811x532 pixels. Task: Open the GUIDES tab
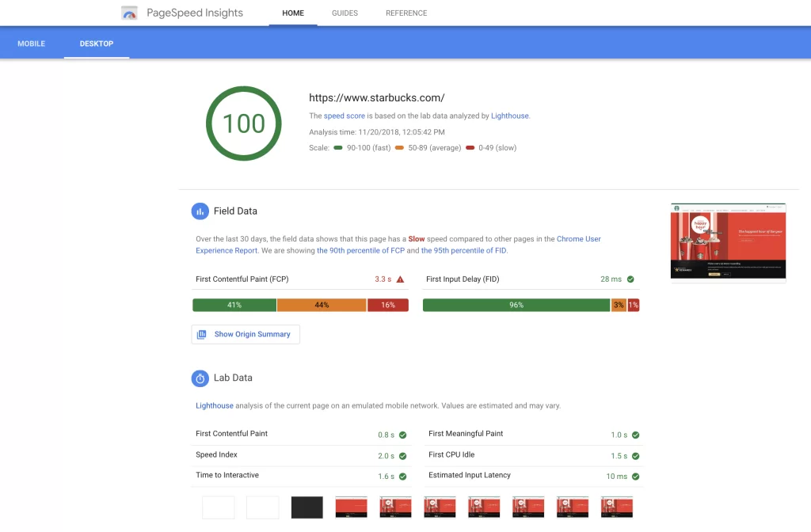click(345, 13)
